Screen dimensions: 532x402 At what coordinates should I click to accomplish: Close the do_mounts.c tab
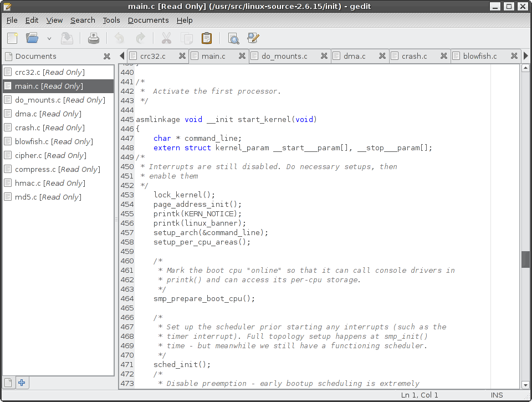coord(324,56)
